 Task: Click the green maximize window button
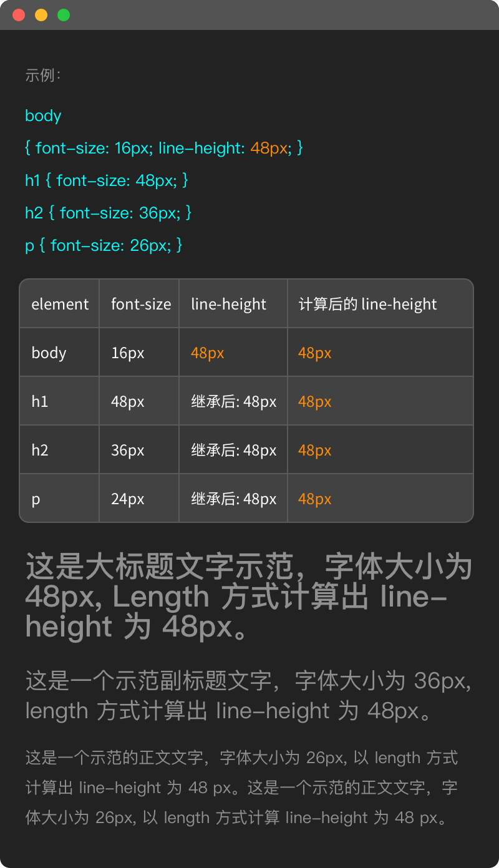tap(64, 15)
